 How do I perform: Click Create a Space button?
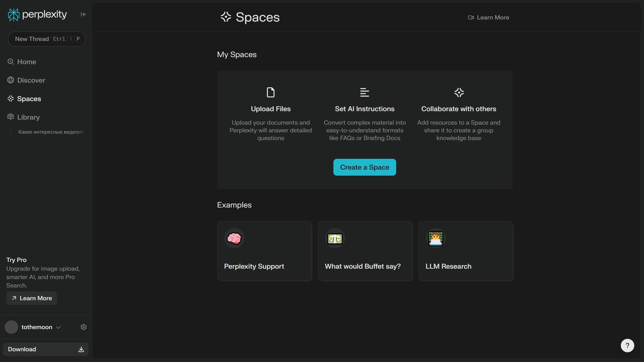[x=365, y=167]
